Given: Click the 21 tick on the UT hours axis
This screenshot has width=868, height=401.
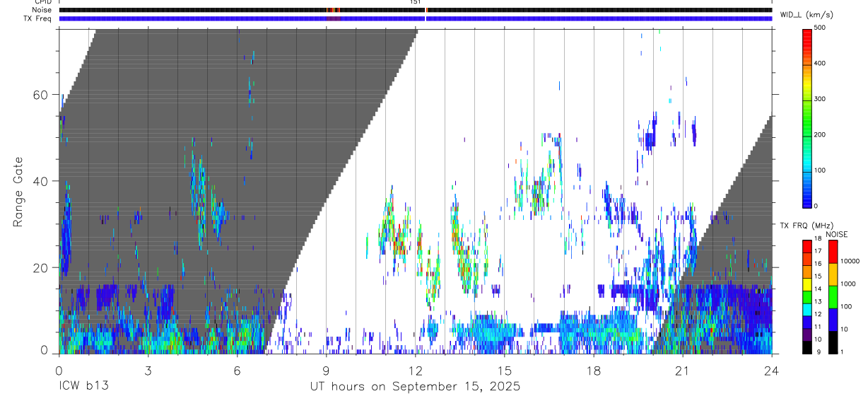Looking at the screenshot, I should tap(683, 370).
